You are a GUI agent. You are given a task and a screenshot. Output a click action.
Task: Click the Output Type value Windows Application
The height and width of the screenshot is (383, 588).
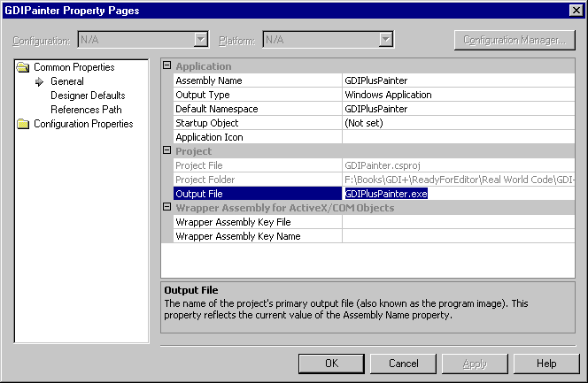click(x=458, y=95)
